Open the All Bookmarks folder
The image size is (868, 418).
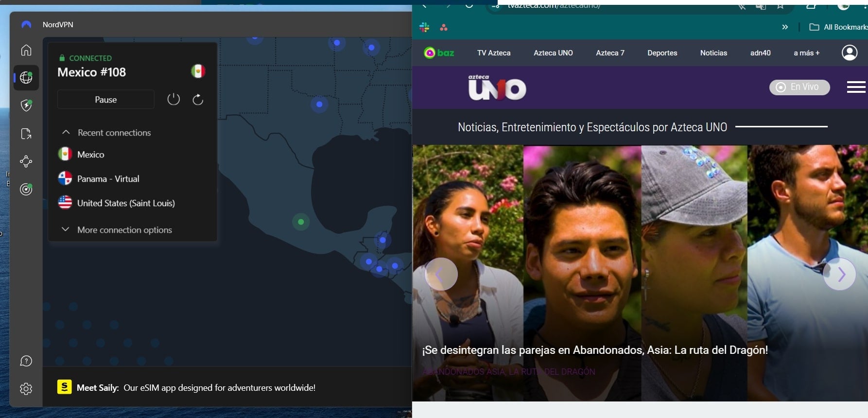coord(838,27)
